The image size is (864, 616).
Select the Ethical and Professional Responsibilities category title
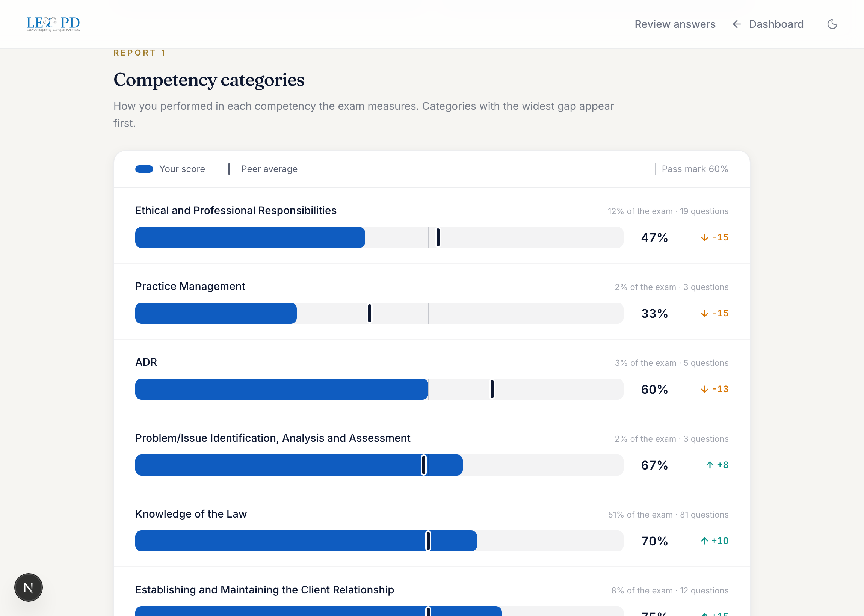236,210
